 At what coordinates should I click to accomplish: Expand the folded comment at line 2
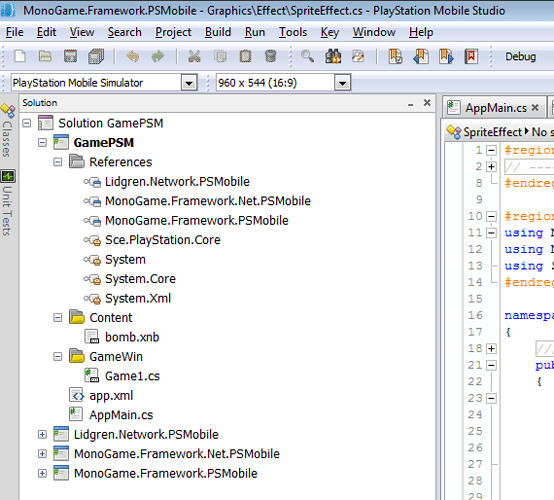click(x=491, y=166)
